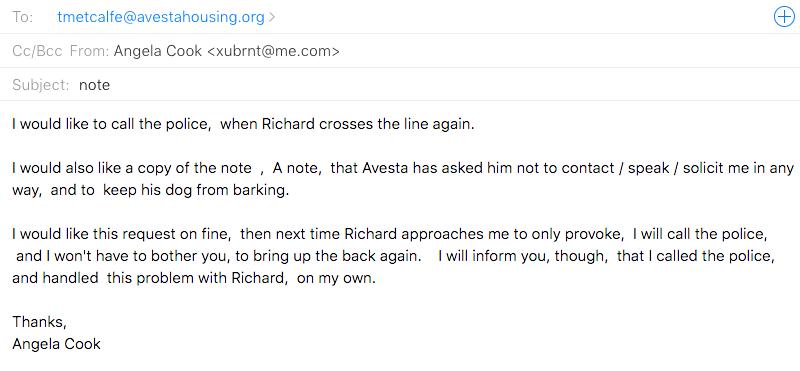Place cursor on line starting "I would like to call"
The width and height of the screenshot is (800, 371).
tap(243, 124)
